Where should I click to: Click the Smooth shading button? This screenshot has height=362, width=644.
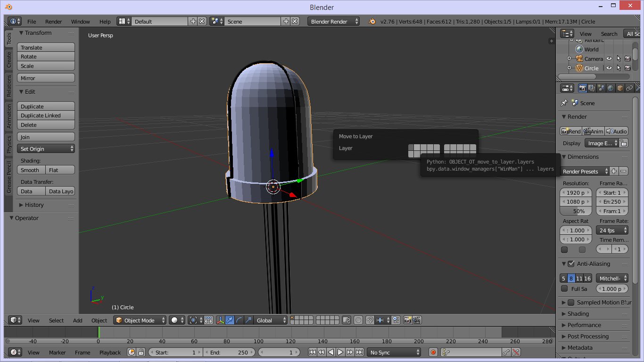pos(31,170)
